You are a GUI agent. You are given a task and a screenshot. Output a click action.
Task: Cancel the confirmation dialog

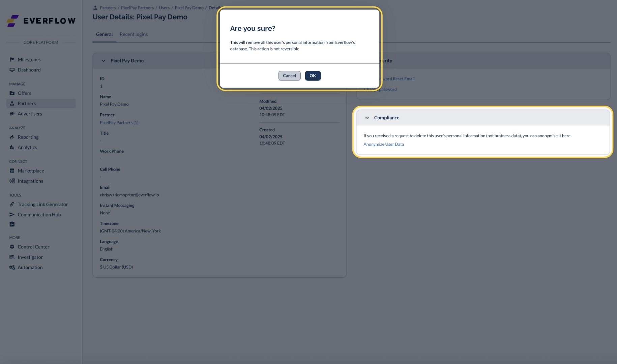[x=289, y=76]
